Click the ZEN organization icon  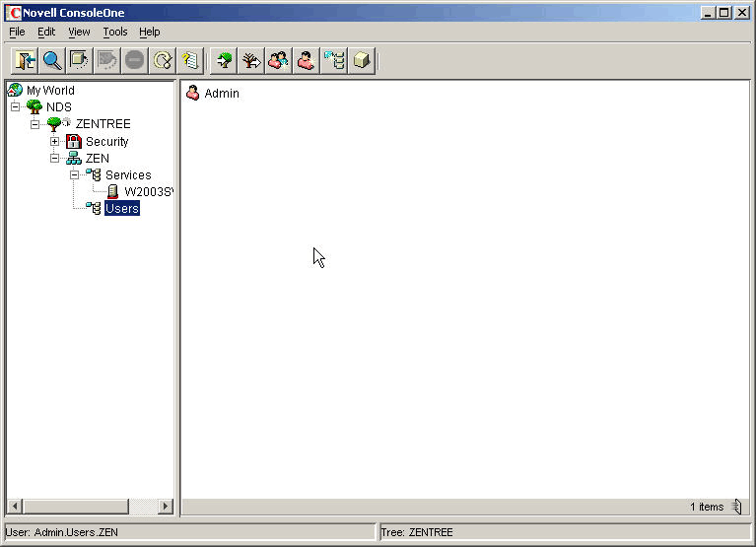point(74,158)
